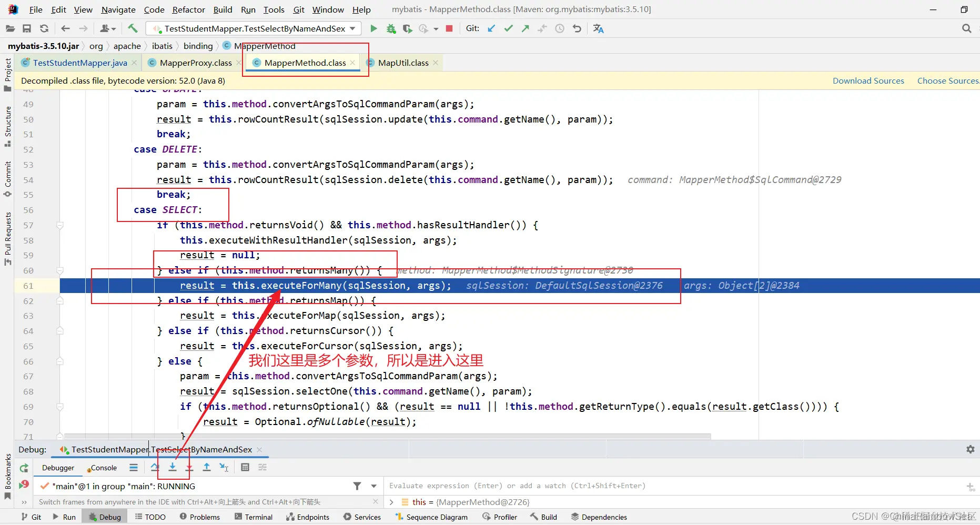Resume program from the debug side toolbar
This screenshot has height=525, width=980.
point(24,484)
